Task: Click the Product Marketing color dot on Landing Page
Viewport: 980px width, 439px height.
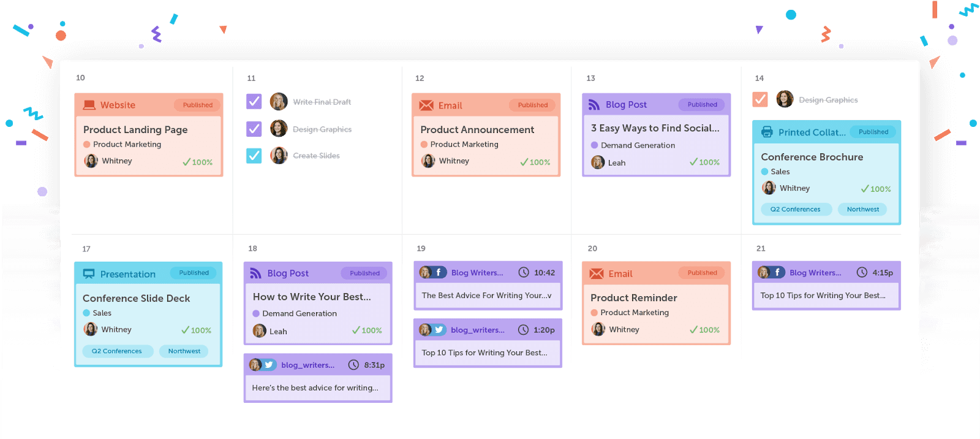Action: pyautogui.click(x=87, y=145)
